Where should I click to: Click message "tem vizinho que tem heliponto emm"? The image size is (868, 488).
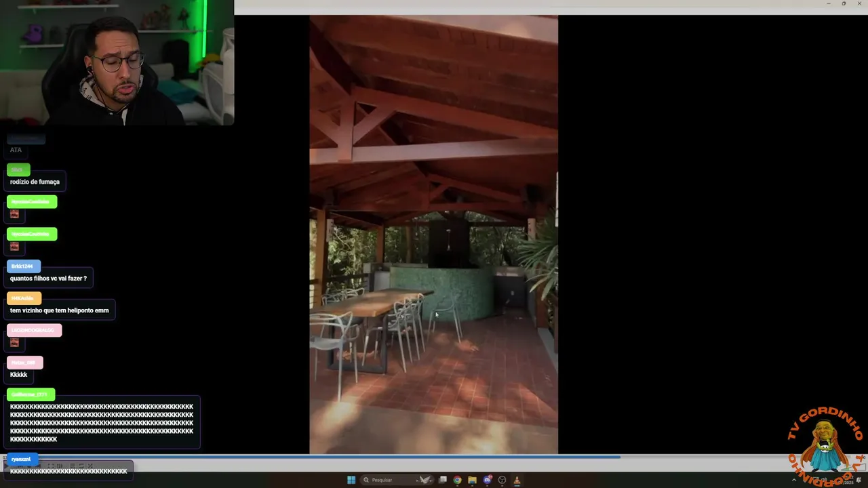(x=59, y=310)
